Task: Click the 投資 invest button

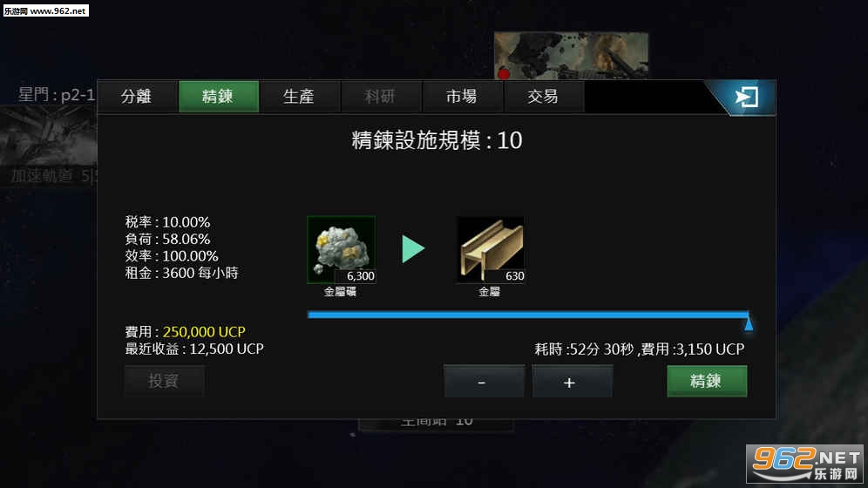Action: pyautogui.click(x=164, y=381)
